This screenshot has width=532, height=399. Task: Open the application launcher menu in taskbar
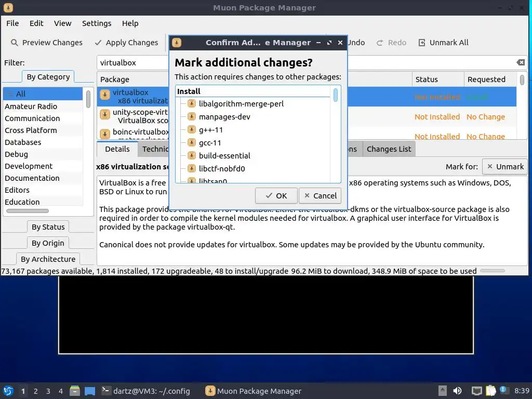point(8,391)
